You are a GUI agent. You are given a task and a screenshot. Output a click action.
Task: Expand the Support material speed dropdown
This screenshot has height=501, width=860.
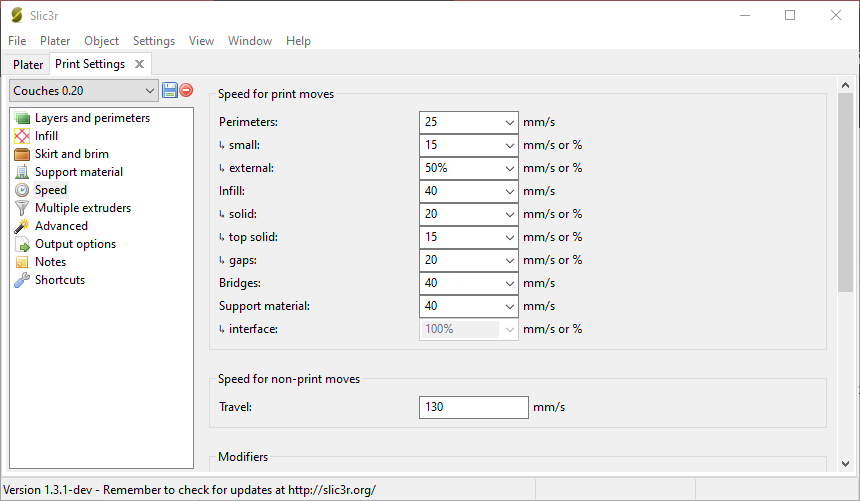(510, 307)
